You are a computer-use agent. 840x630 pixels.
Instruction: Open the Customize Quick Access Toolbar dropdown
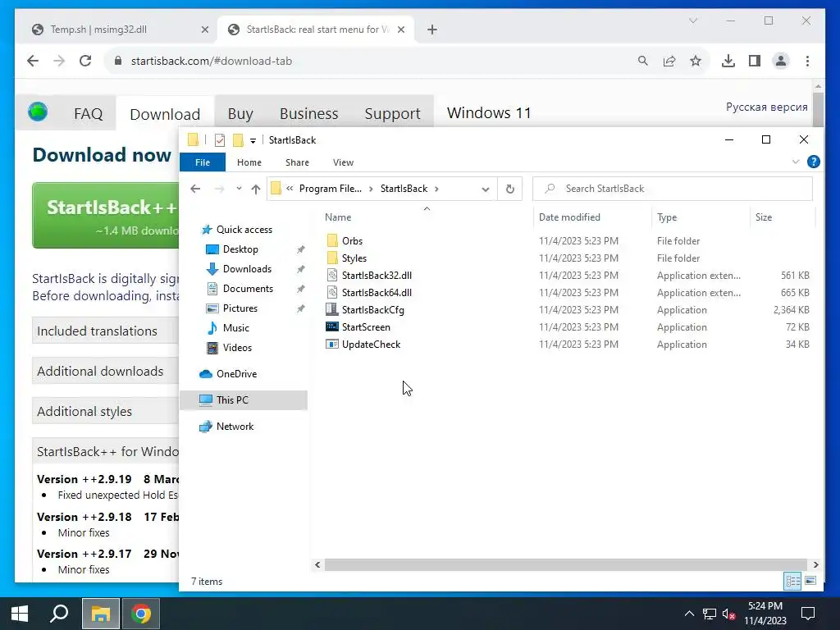(253, 141)
